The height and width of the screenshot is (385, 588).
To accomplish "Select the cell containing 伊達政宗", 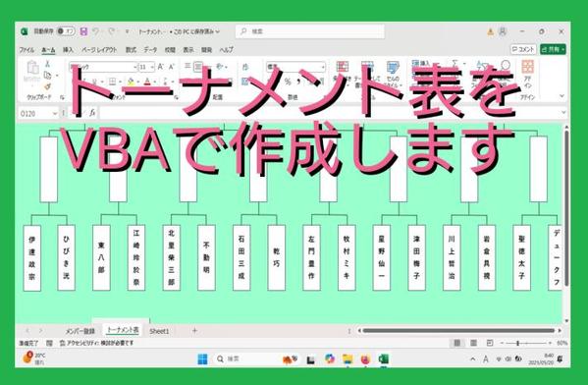I will 31,257.
